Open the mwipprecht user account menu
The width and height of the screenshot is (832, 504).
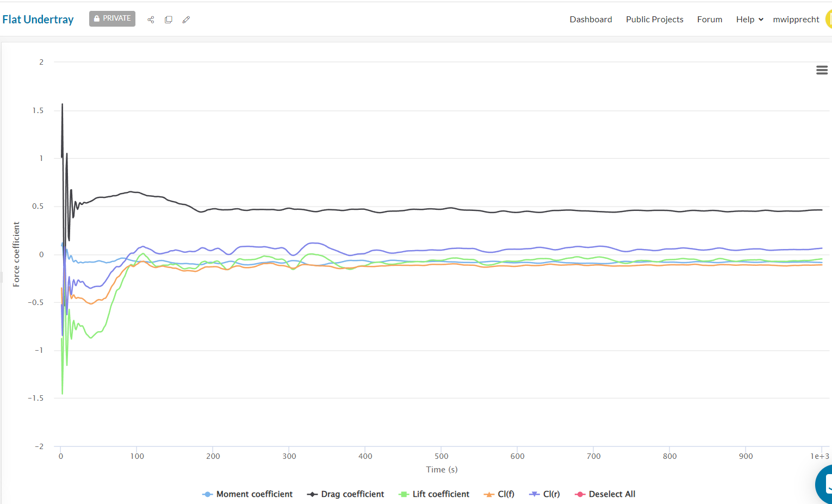[x=796, y=20]
